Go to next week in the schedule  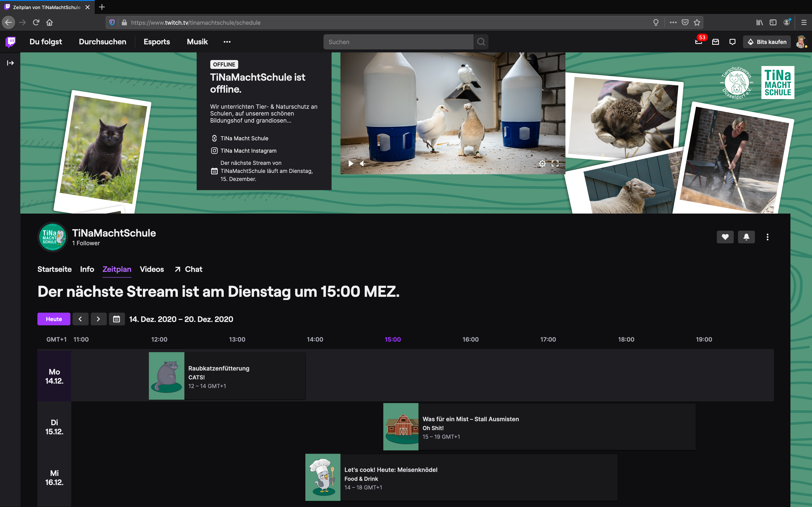pos(98,319)
